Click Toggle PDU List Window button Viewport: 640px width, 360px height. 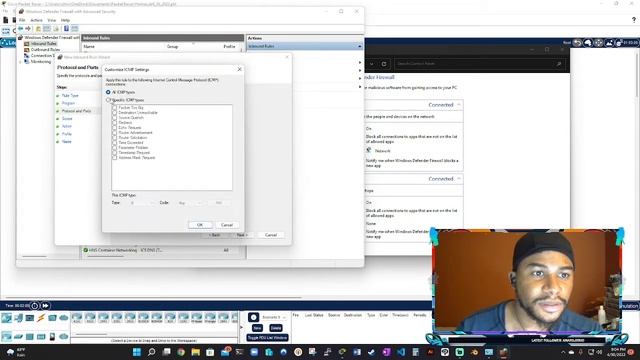click(267, 338)
